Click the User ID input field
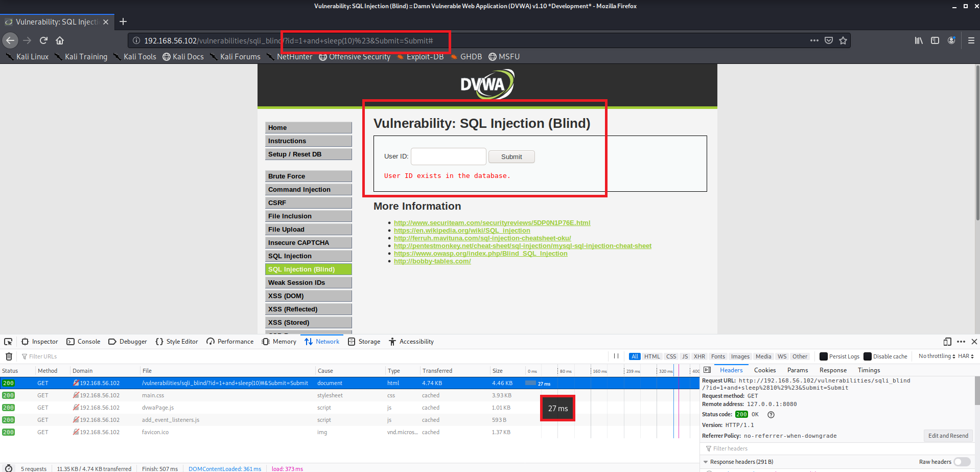 [x=449, y=156]
